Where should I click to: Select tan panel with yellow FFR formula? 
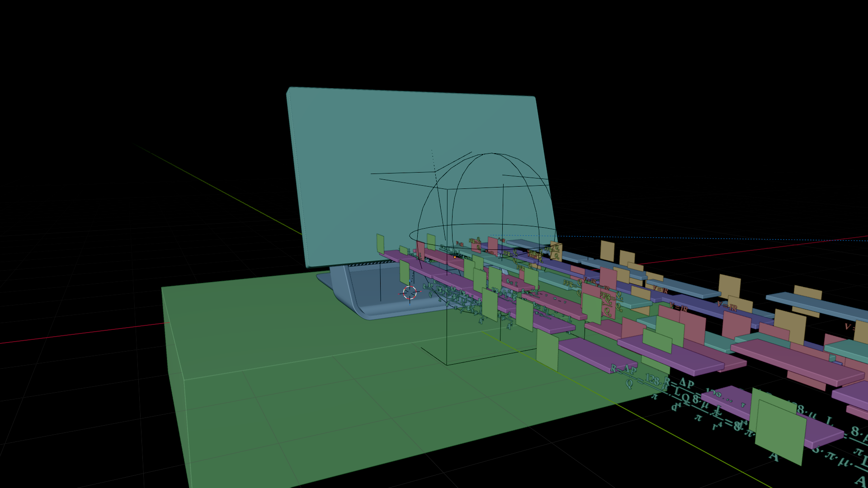point(556,251)
